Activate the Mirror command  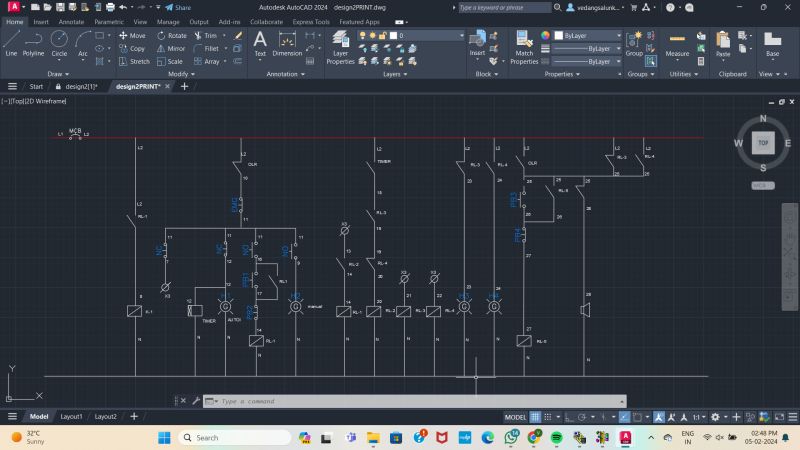point(171,48)
